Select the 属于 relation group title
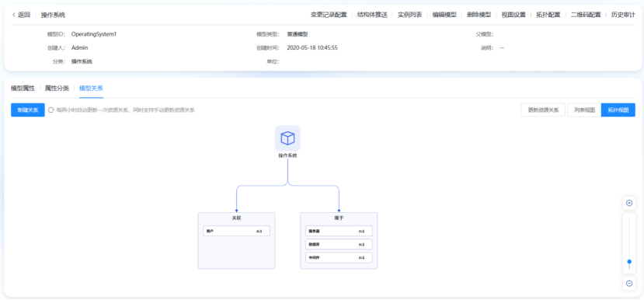This screenshot has height=300, width=644. click(339, 218)
